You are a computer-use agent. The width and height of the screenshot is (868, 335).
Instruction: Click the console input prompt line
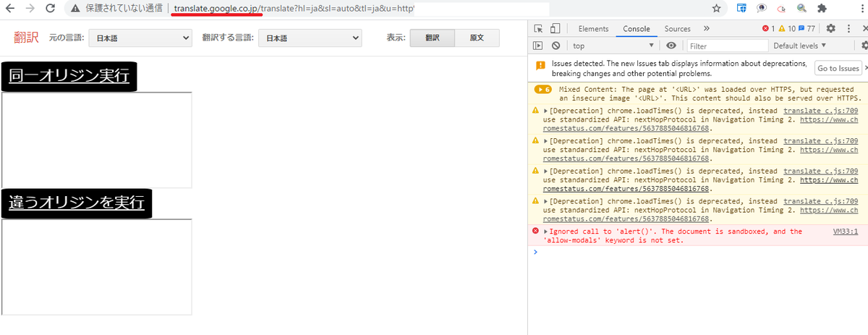[698, 252]
